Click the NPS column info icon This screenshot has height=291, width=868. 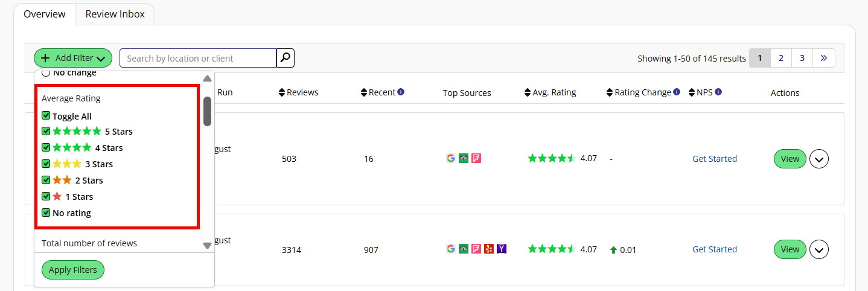coord(718,92)
